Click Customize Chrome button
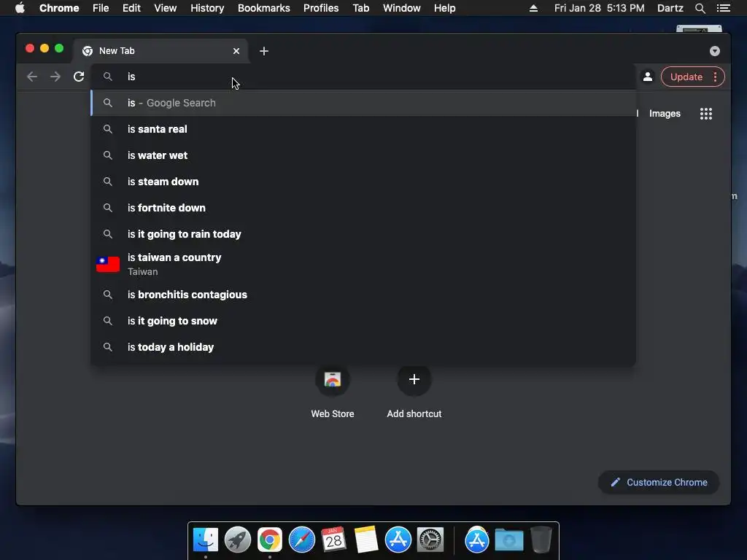This screenshot has height=560, width=747. click(x=659, y=483)
